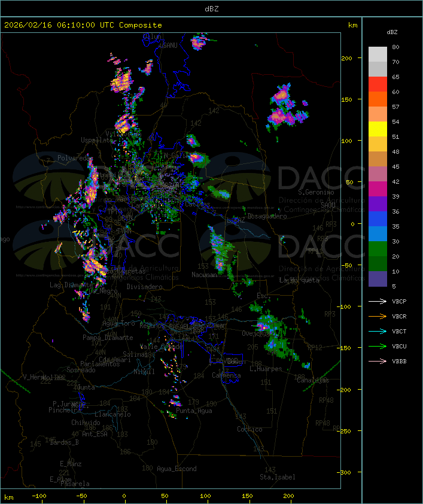
Task: Pick the dark green 10-20 dBZ swatch
Action: [378, 263]
